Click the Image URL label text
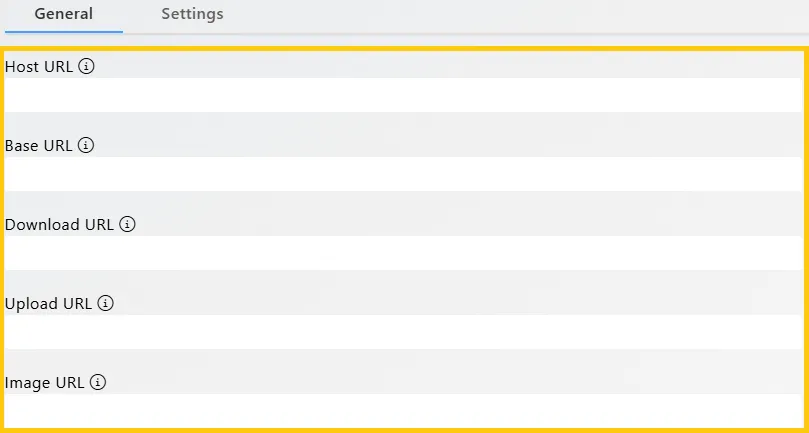The width and height of the screenshot is (809, 433). tap(44, 383)
